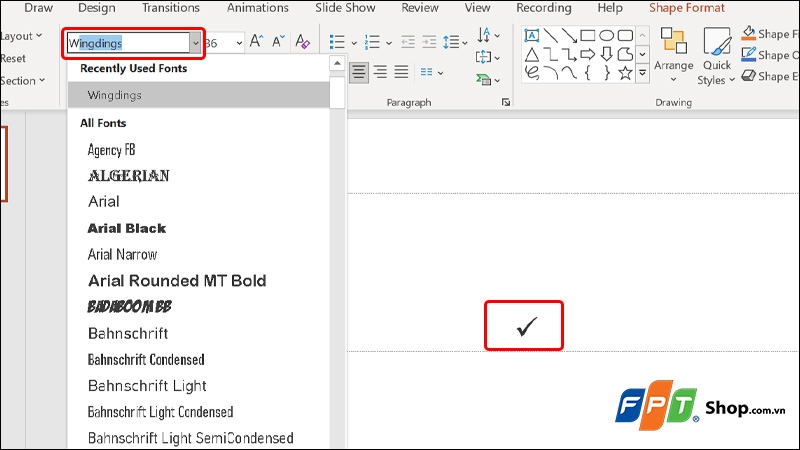This screenshot has width=800, height=450.
Task: Increase list indent level icon
Action: [x=430, y=42]
